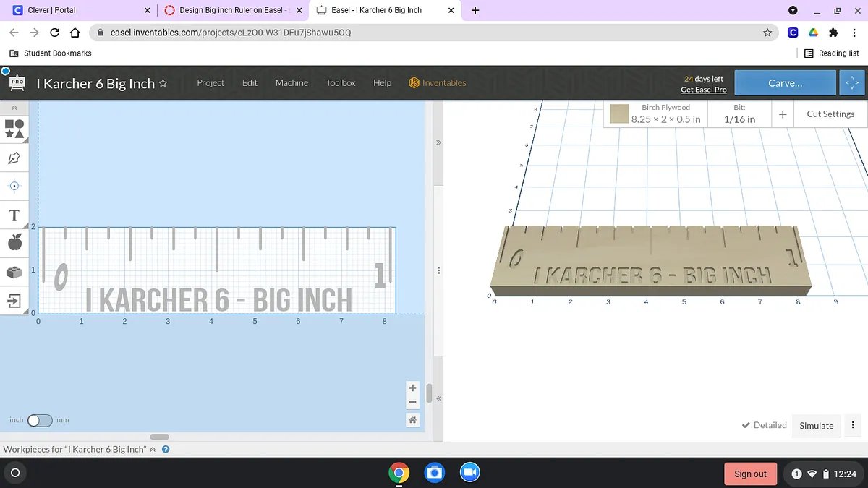
Task: Open the Apps brick icon
Action: (14, 272)
